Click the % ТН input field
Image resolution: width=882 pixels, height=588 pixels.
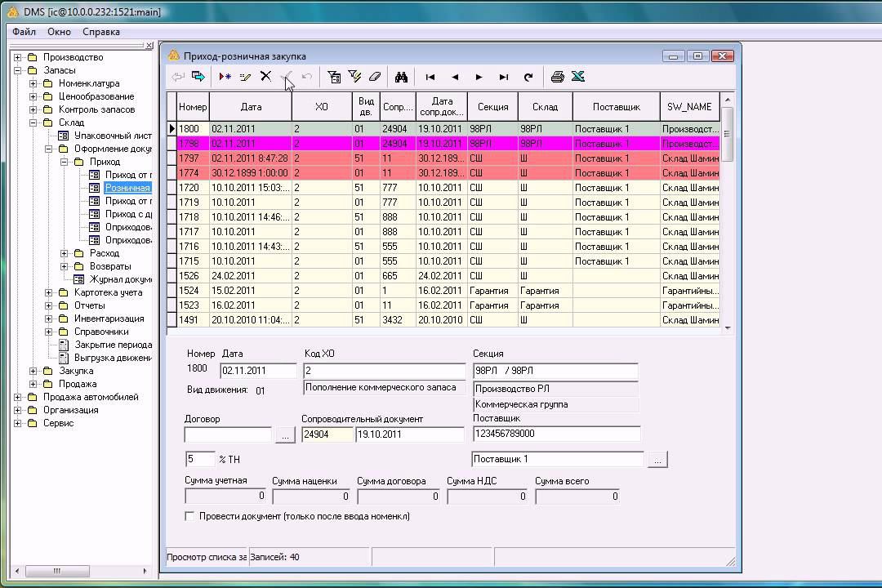200,459
